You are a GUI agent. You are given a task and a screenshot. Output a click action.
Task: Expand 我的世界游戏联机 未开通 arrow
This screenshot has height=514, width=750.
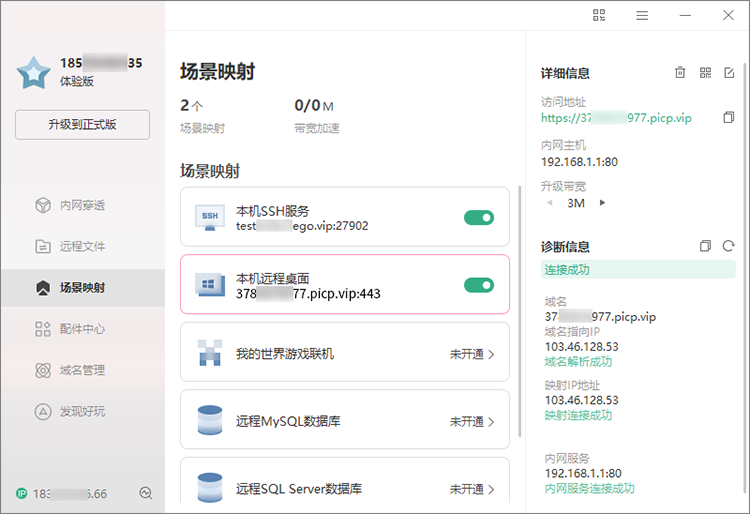coord(491,354)
